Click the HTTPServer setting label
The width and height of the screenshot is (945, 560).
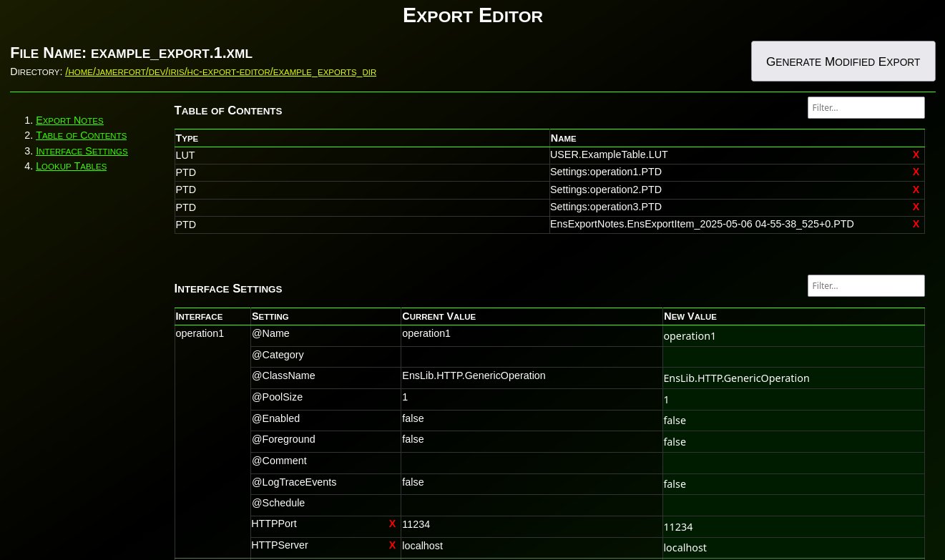(x=280, y=545)
